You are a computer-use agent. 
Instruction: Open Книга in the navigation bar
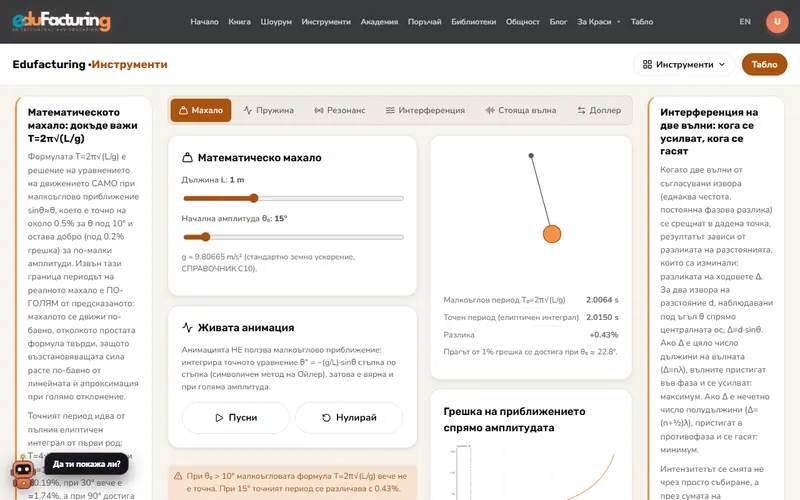(x=239, y=21)
